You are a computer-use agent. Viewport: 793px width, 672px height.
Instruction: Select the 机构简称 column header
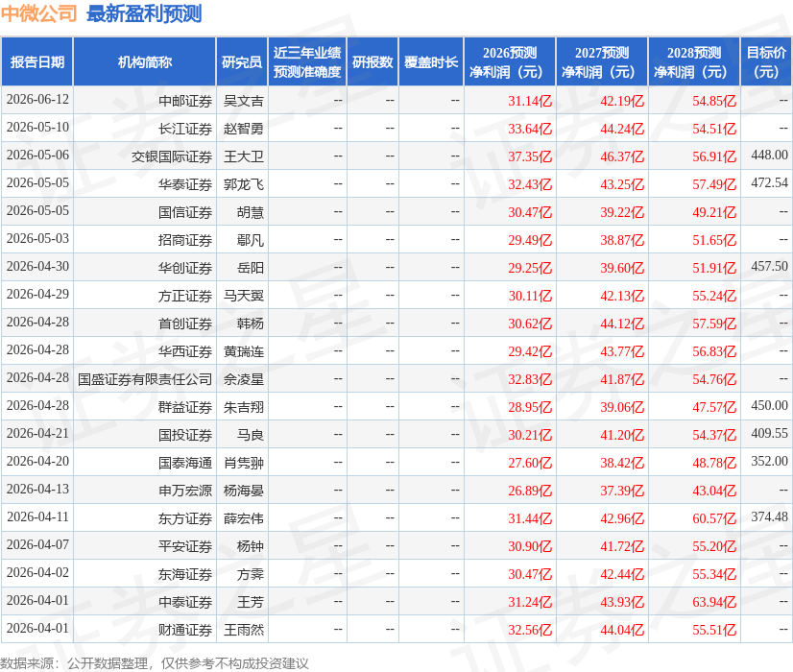145,61
